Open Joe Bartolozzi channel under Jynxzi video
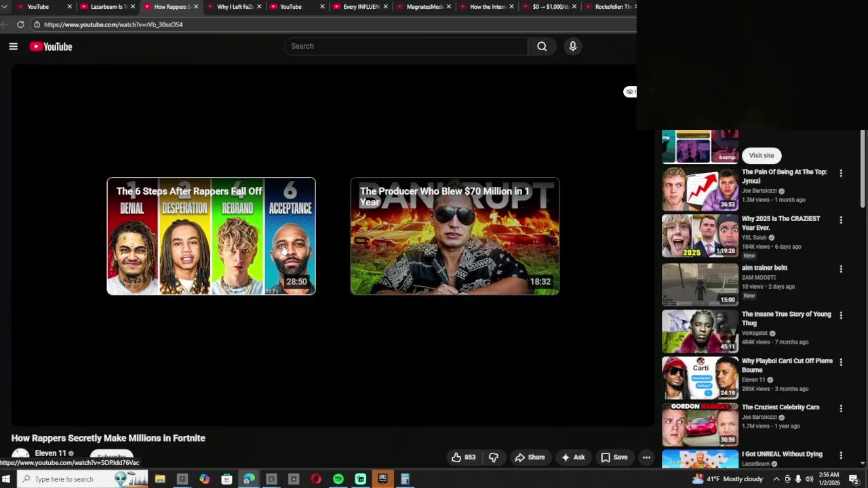Screen dimensions: 868x488 [759, 191]
